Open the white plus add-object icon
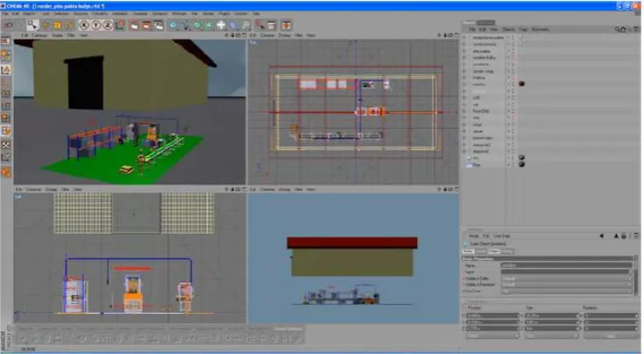This screenshot has width=644, height=354. (221, 25)
